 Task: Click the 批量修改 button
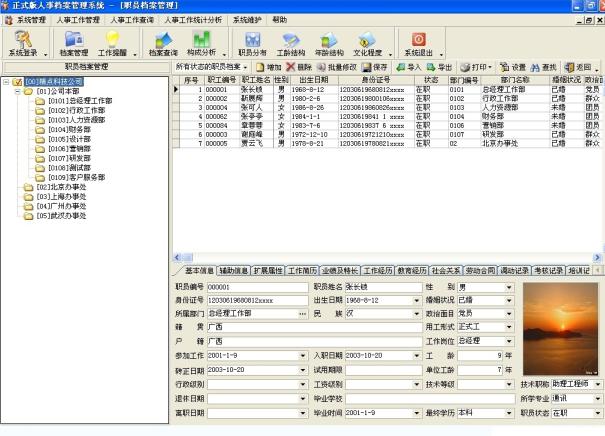[x=345, y=66]
